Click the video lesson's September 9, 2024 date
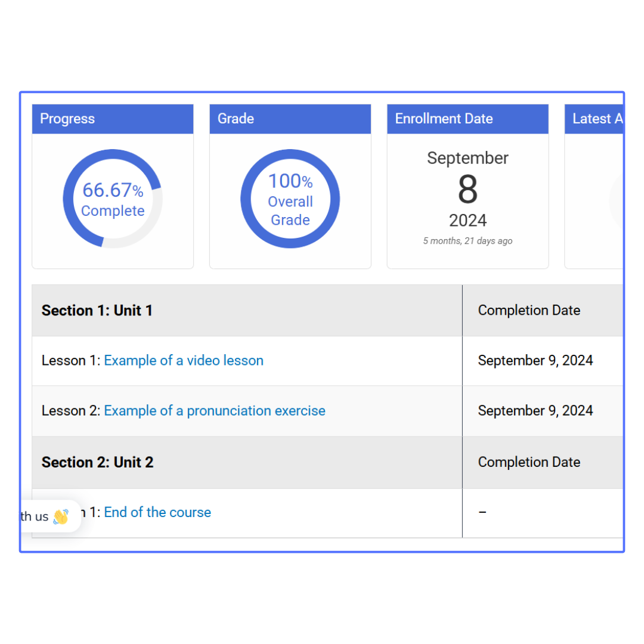This screenshot has height=644, width=644. [x=535, y=361]
